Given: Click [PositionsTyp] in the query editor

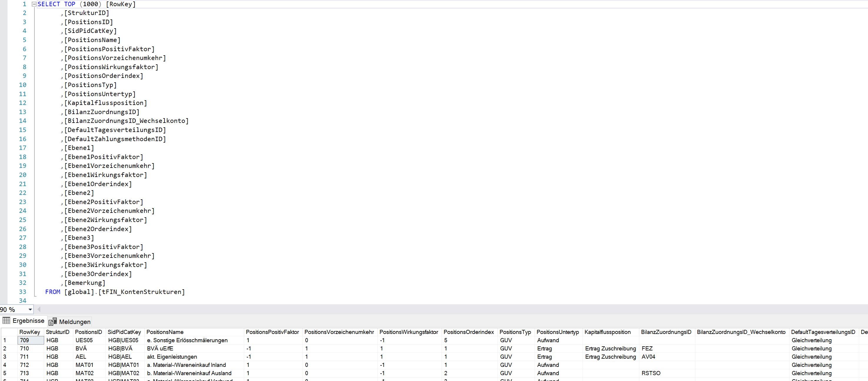Looking at the screenshot, I should [90, 85].
